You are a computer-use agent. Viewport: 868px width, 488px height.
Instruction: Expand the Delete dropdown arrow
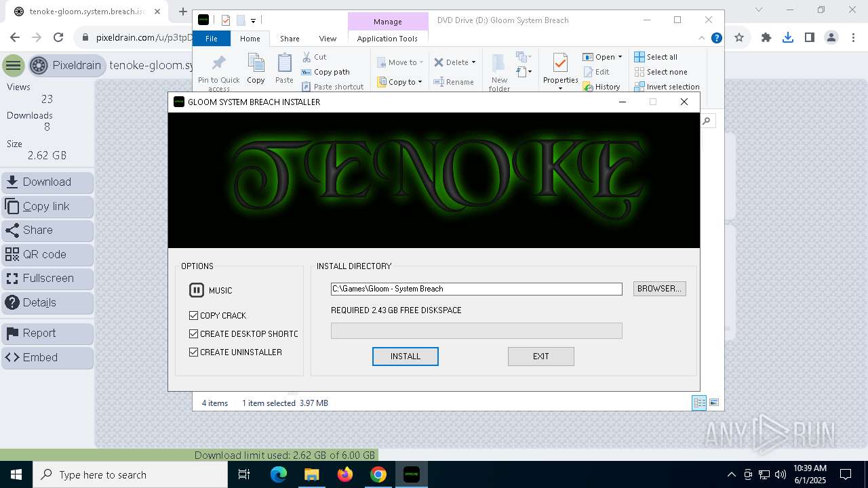473,62
